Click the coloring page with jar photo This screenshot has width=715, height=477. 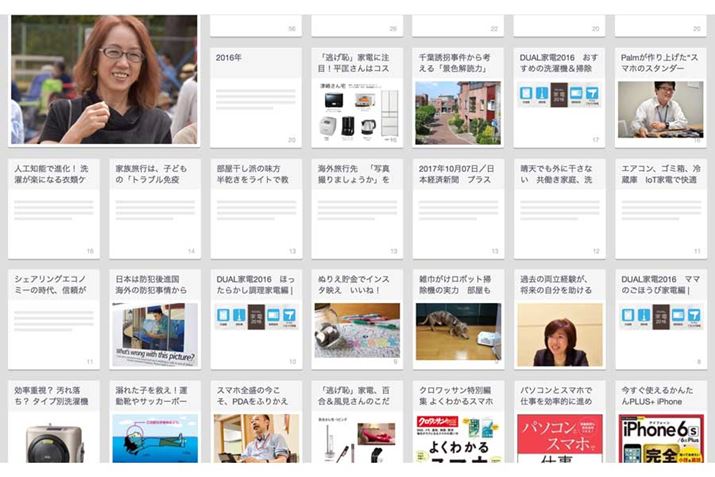pos(357,330)
